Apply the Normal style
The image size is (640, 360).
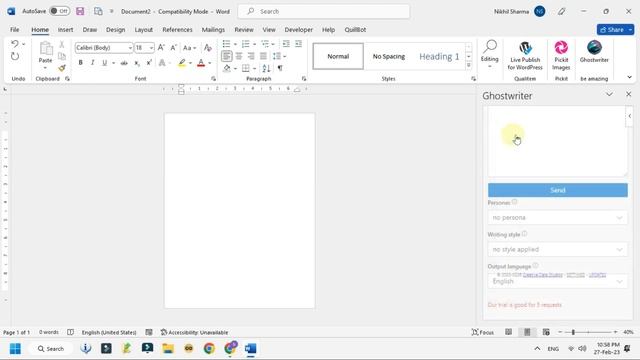338,56
